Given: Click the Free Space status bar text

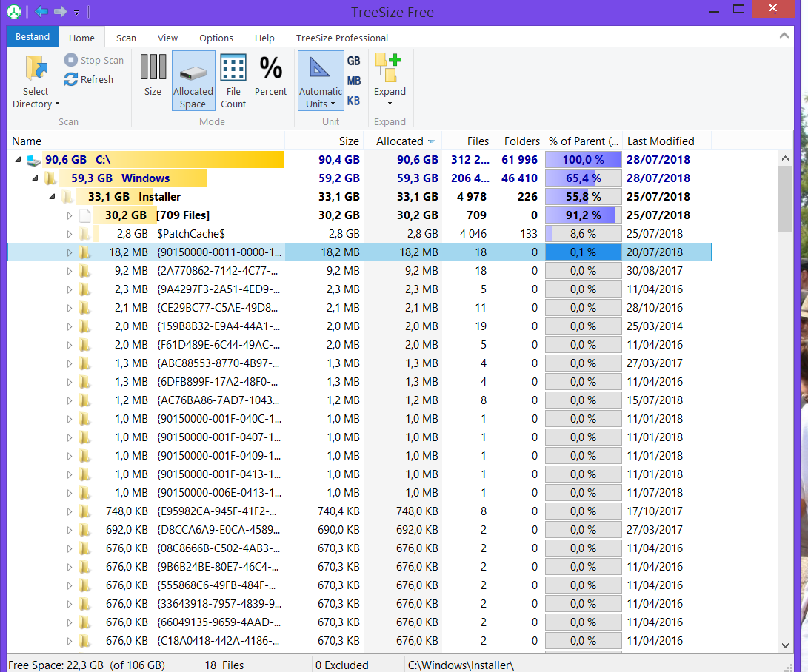Looking at the screenshot, I should tap(87, 665).
